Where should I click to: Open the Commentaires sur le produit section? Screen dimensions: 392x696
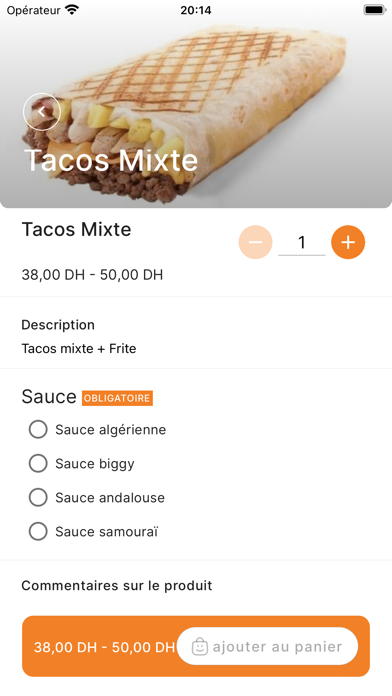click(117, 585)
